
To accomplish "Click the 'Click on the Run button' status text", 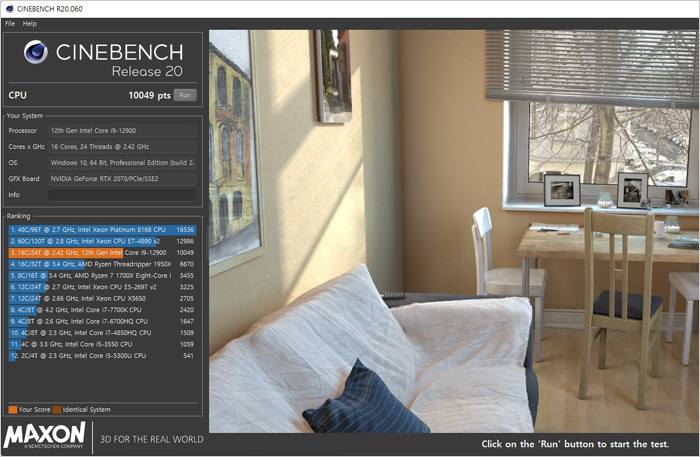I will [575, 444].
